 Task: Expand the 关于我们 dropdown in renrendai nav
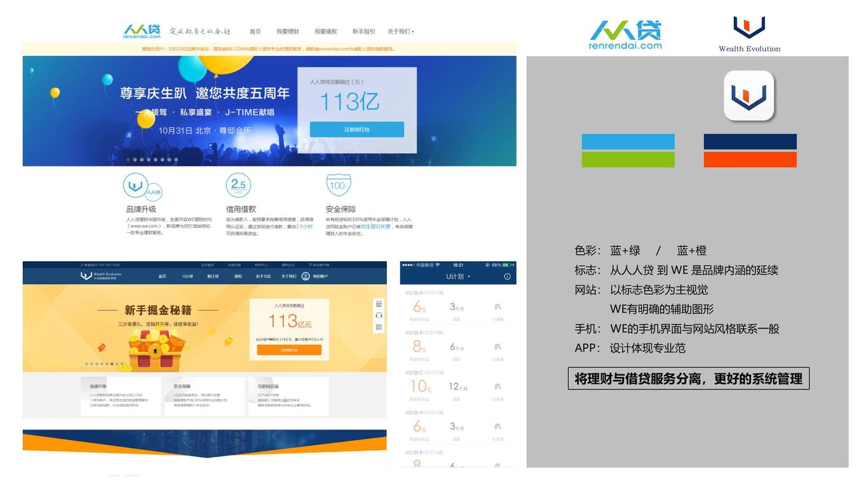tap(401, 31)
